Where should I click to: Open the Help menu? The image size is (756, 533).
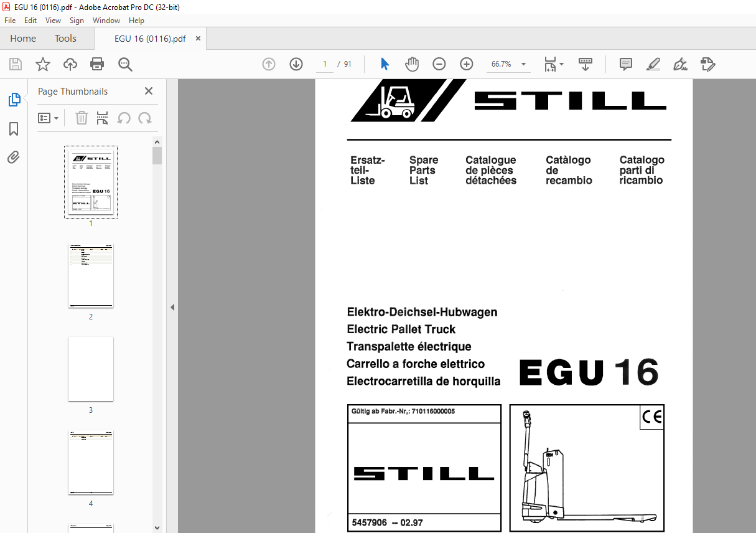(x=136, y=21)
